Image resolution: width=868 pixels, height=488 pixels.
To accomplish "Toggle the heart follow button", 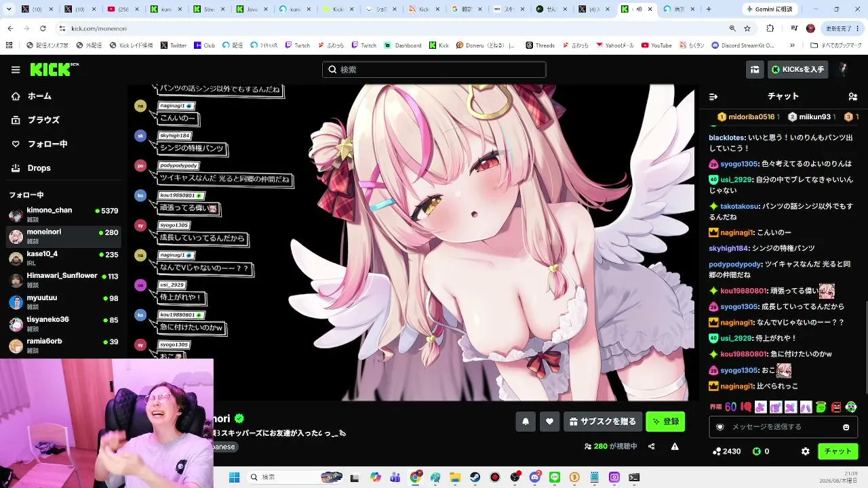I will [x=549, y=422].
